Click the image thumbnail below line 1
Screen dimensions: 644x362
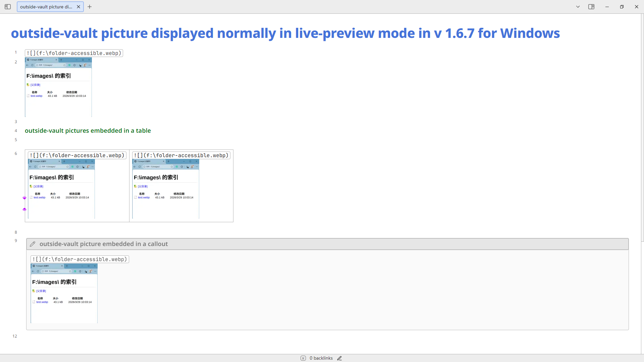tap(58, 87)
